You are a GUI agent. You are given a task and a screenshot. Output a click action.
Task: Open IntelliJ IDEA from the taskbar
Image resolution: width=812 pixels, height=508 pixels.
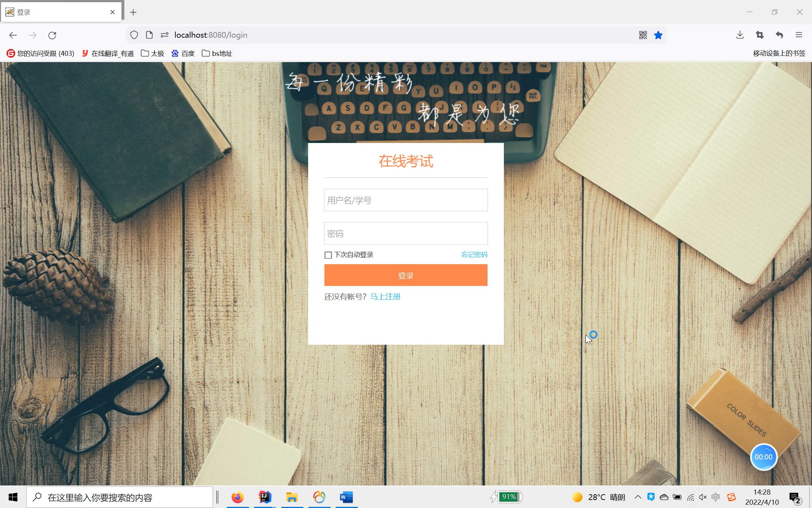pyautogui.click(x=265, y=497)
